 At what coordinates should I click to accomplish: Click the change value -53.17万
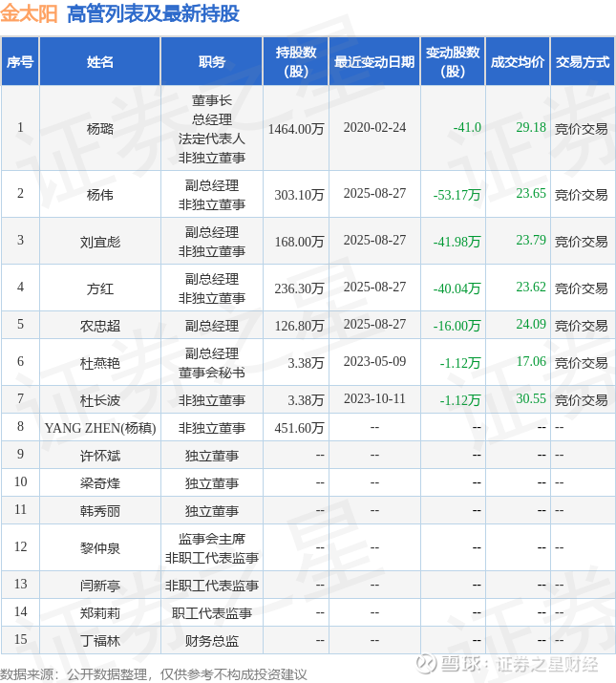(457, 194)
